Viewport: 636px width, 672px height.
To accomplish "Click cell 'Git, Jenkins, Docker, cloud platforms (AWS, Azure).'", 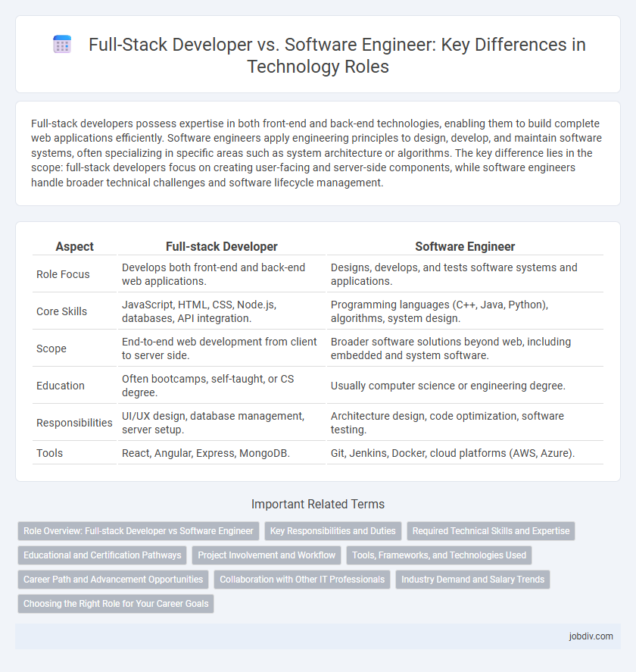I will click(x=465, y=453).
